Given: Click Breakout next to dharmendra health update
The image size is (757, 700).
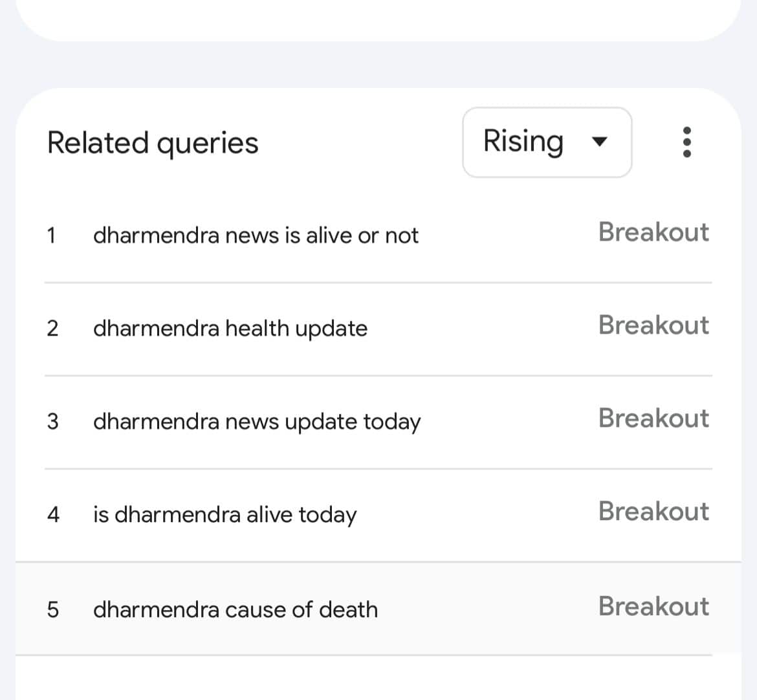Looking at the screenshot, I should pos(653,325).
